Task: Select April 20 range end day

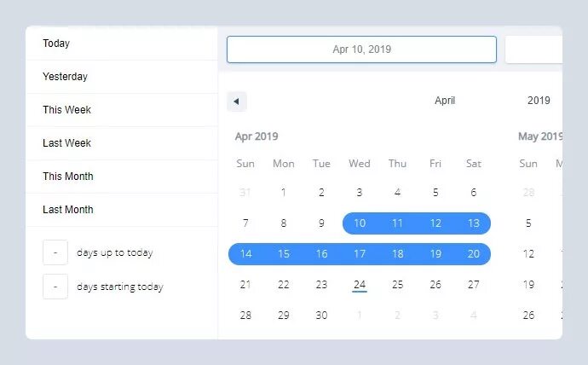Action: click(x=474, y=254)
